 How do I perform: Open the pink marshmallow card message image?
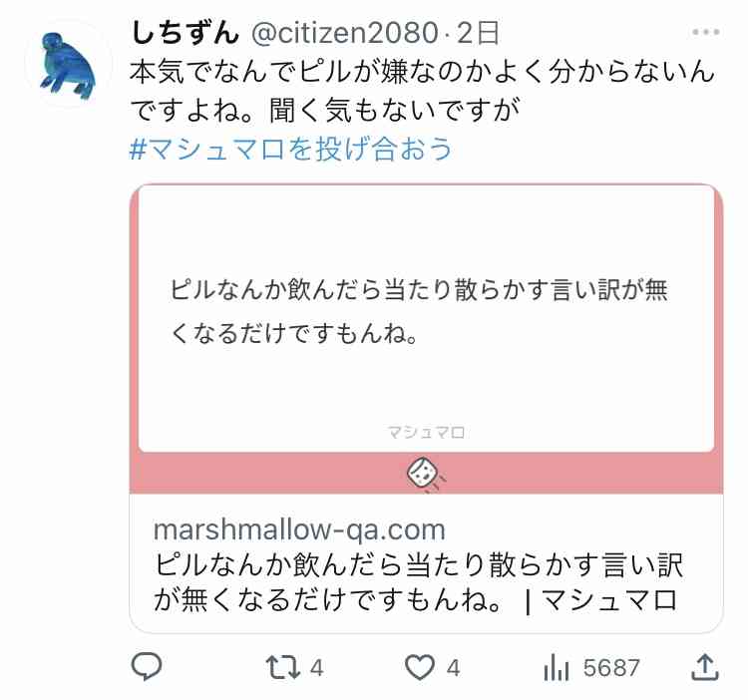point(427,339)
